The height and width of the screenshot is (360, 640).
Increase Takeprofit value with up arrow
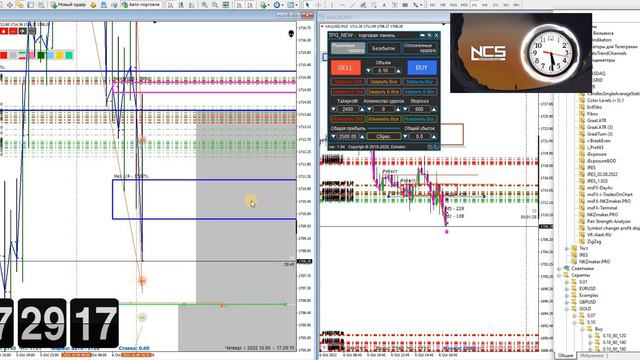tap(362, 109)
